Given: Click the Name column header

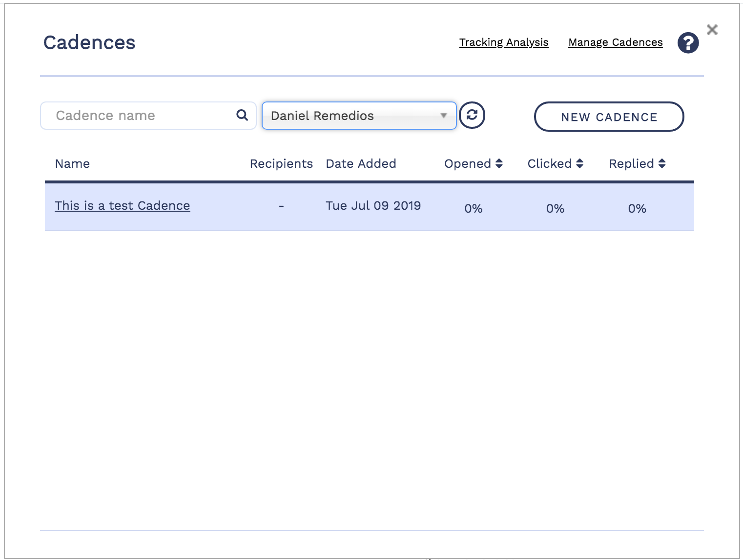Looking at the screenshot, I should pyautogui.click(x=72, y=163).
